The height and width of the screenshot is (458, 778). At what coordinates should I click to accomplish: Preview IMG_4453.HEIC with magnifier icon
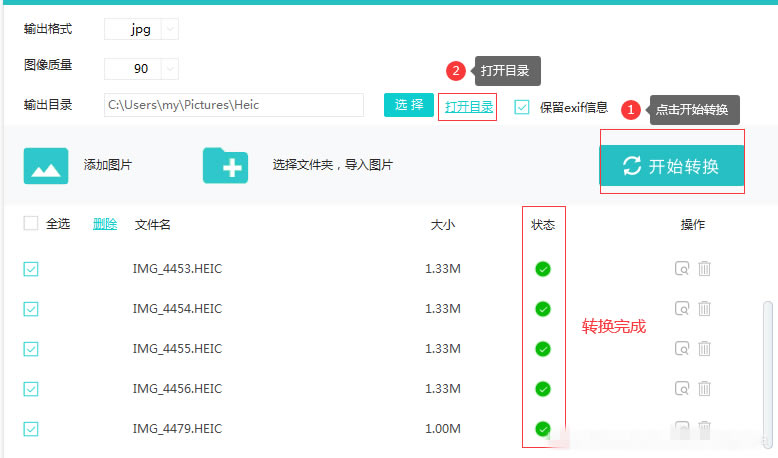point(682,268)
